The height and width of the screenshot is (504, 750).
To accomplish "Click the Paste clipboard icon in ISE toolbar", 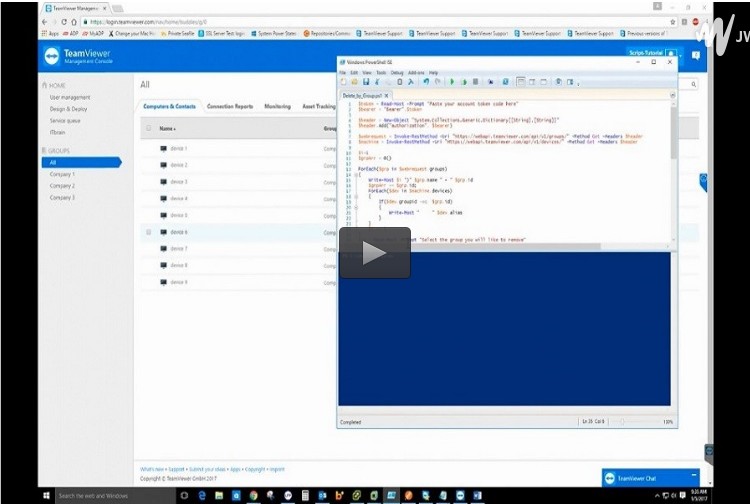I will point(400,82).
